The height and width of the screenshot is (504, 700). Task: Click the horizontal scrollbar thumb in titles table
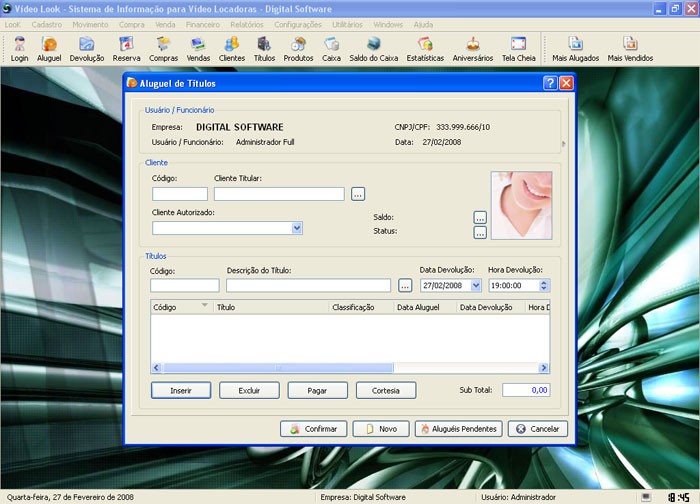(278, 368)
